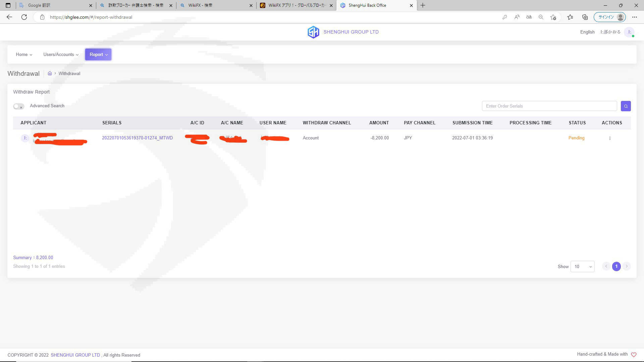
Task: Expand the Home dropdown menu
Action: 24,55
